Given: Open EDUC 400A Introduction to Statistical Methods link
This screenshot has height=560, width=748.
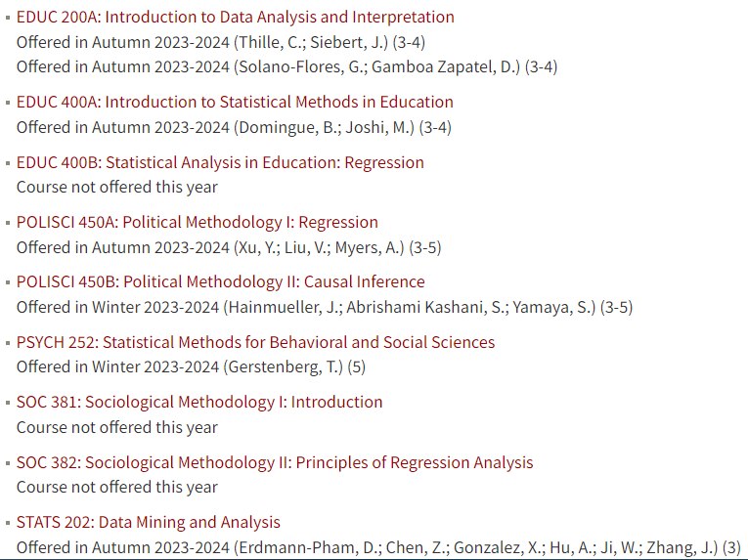Looking at the screenshot, I should point(235,102).
